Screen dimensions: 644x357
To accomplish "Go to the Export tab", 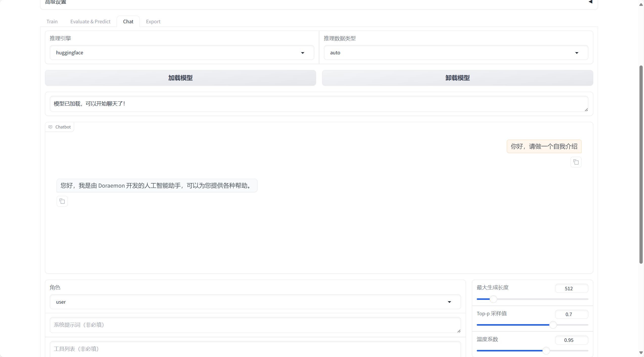I will 153,21.
